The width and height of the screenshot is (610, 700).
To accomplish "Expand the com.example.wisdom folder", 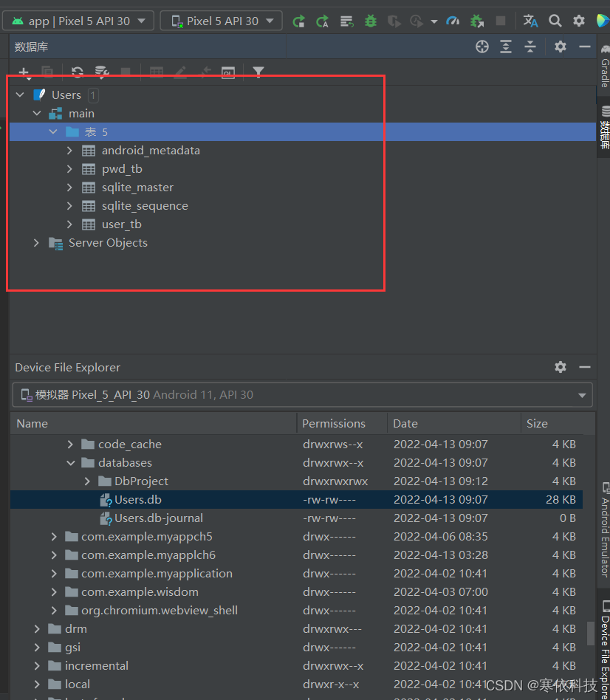I will pyautogui.click(x=54, y=592).
